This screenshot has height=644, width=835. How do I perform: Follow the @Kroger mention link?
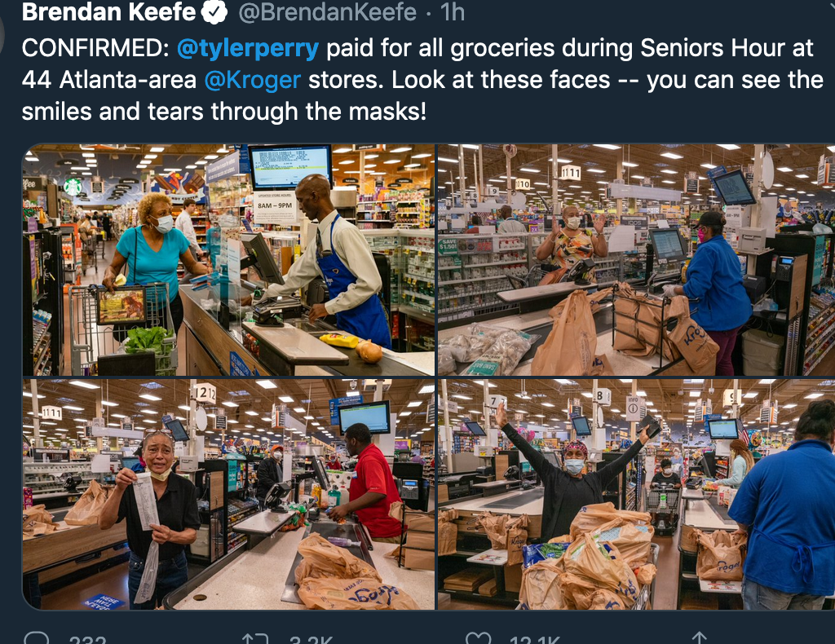point(253,81)
